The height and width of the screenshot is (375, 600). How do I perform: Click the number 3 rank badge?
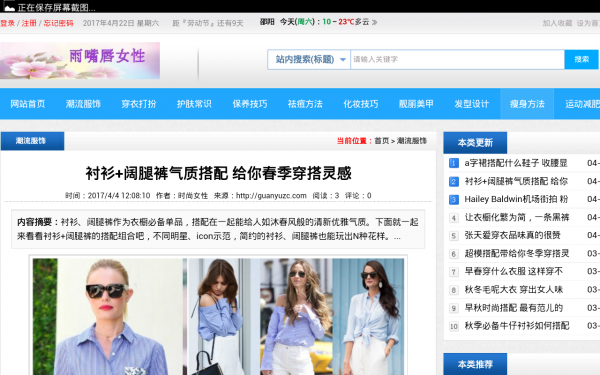453,199
